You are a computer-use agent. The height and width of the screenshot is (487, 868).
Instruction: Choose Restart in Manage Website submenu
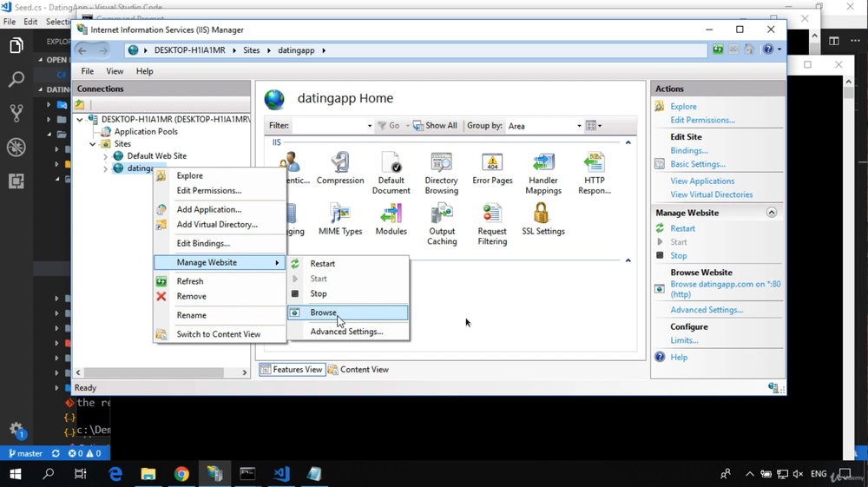(348, 264)
